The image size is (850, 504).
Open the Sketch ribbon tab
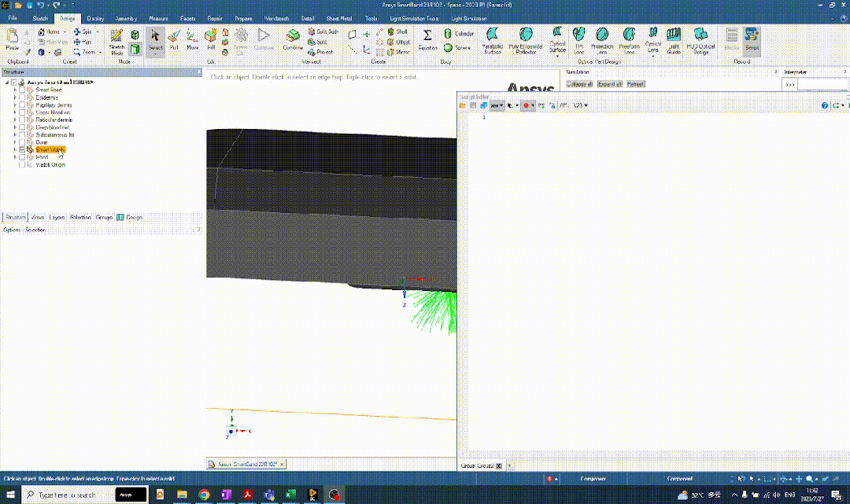40,18
